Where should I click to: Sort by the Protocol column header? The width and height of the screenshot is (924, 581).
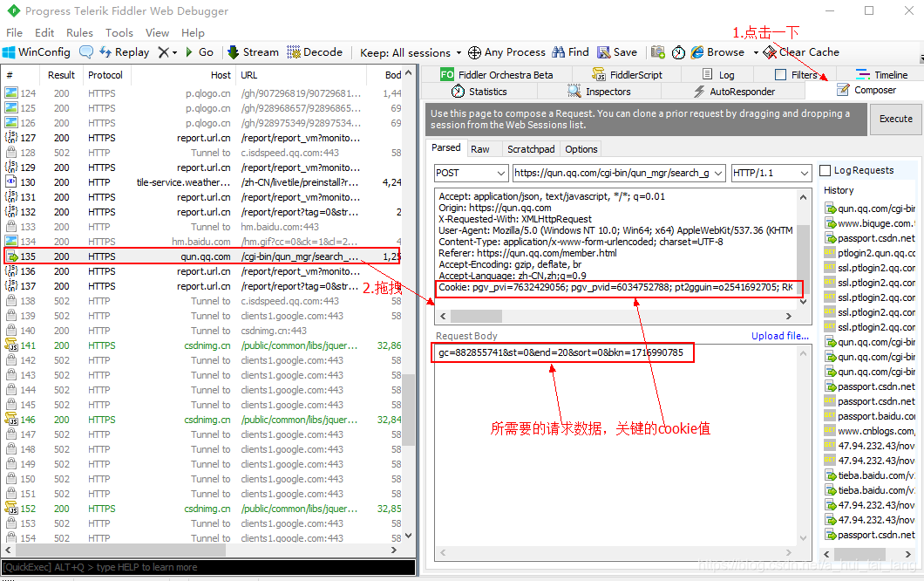[x=105, y=75]
